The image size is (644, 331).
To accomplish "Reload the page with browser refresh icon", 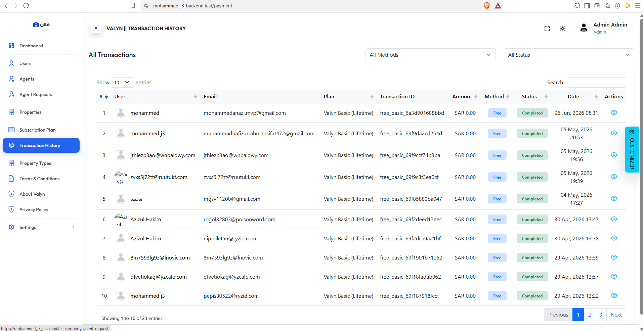I will coord(26,6).
